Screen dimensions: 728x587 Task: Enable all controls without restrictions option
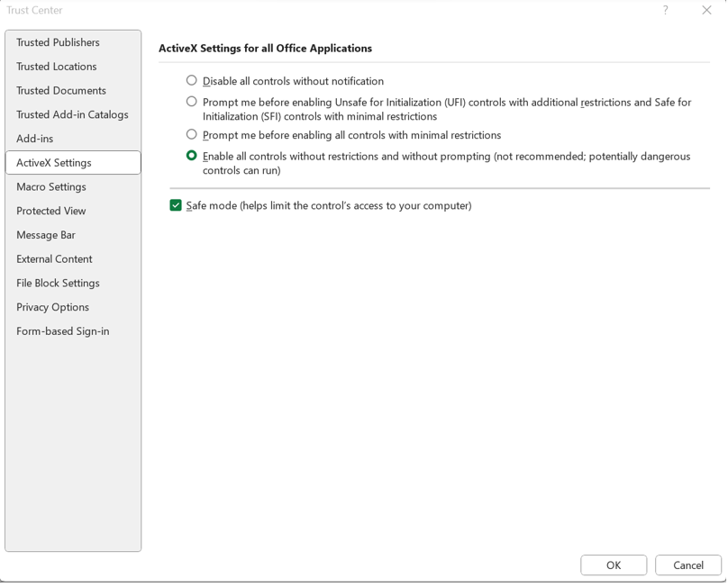tap(191, 156)
